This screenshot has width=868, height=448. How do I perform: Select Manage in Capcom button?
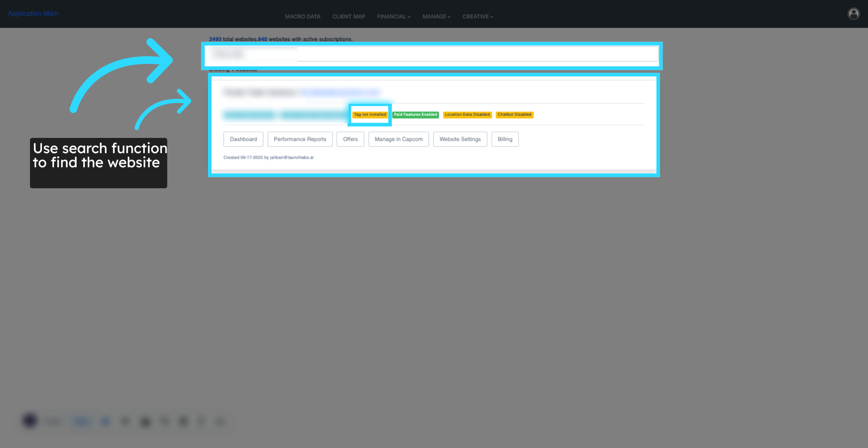click(399, 139)
